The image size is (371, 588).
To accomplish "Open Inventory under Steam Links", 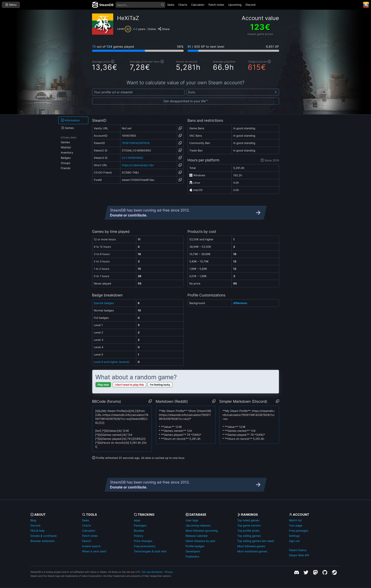I will [x=67, y=153].
